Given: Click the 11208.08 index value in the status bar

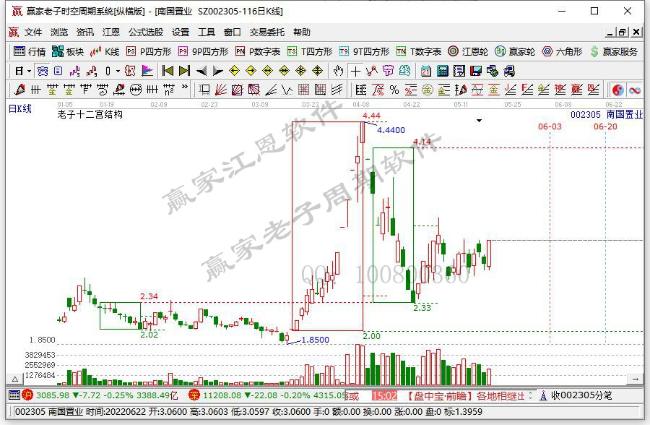Looking at the screenshot, I should point(222,395).
